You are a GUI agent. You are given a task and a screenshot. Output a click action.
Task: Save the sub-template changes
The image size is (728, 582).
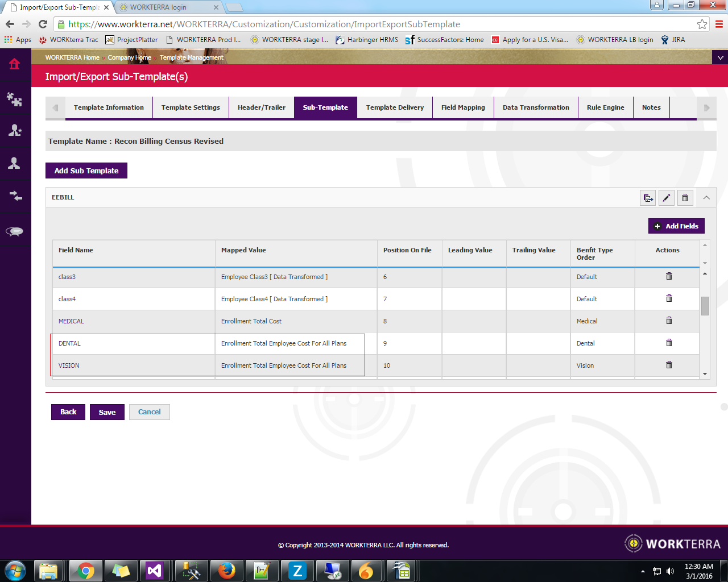point(107,411)
